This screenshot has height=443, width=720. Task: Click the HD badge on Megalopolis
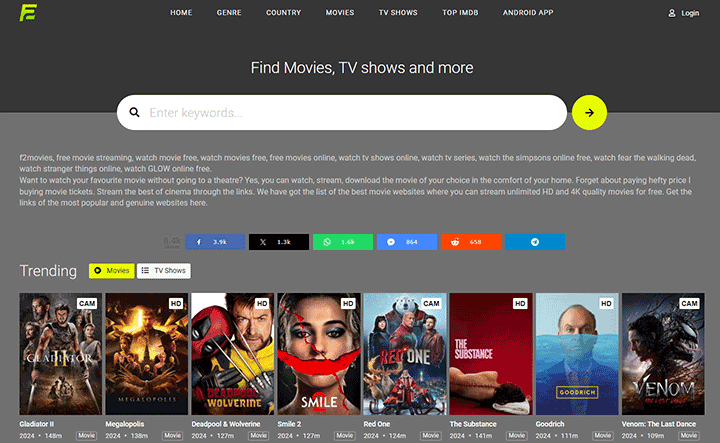[x=176, y=303]
